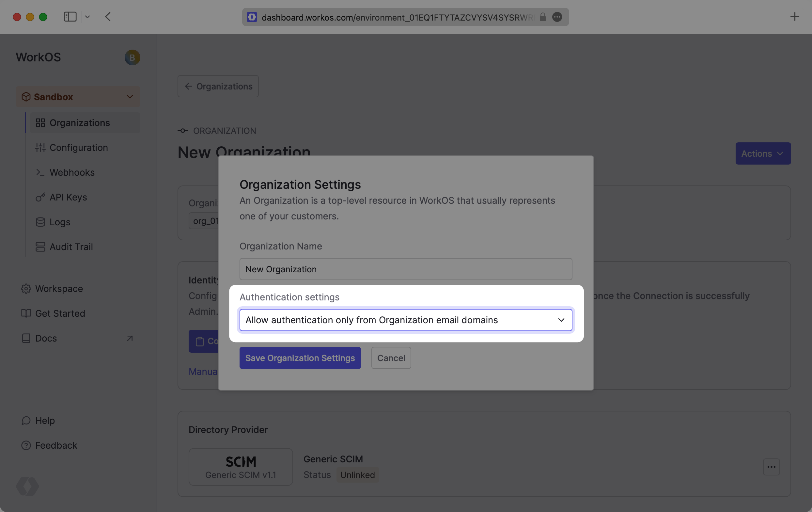Open a new browser tab with plus

794,17
